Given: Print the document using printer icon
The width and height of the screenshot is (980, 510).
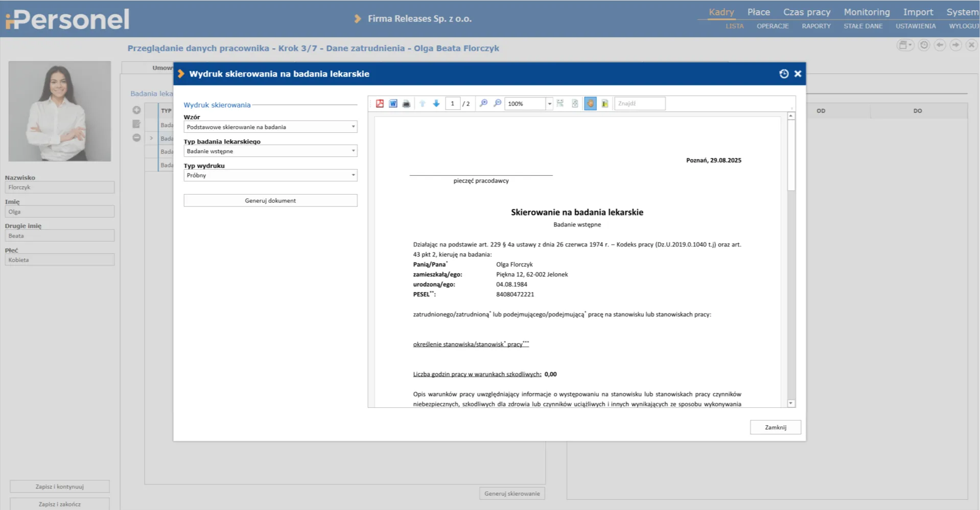Looking at the screenshot, I should [x=406, y=104].
